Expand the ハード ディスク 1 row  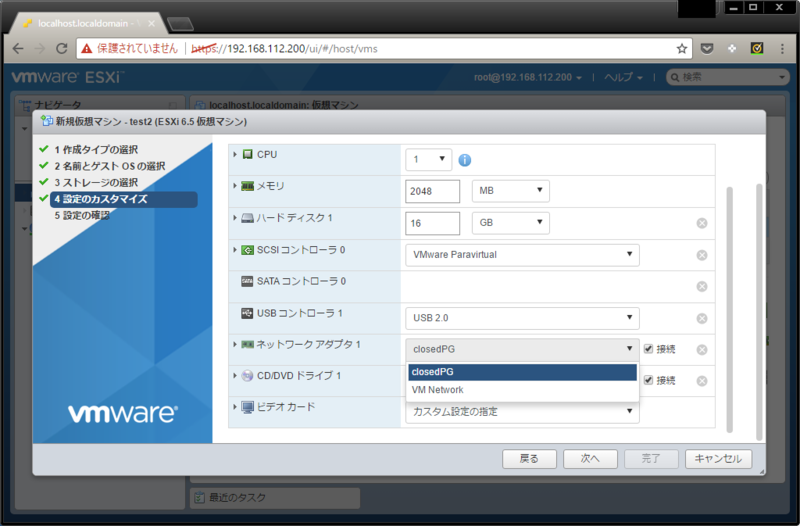coord(235,218)
